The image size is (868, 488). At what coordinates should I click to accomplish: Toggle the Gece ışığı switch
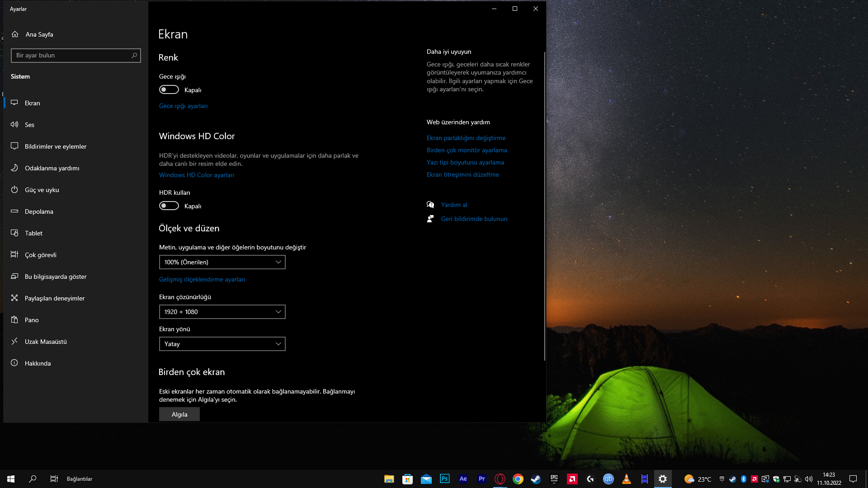(169, 89)
